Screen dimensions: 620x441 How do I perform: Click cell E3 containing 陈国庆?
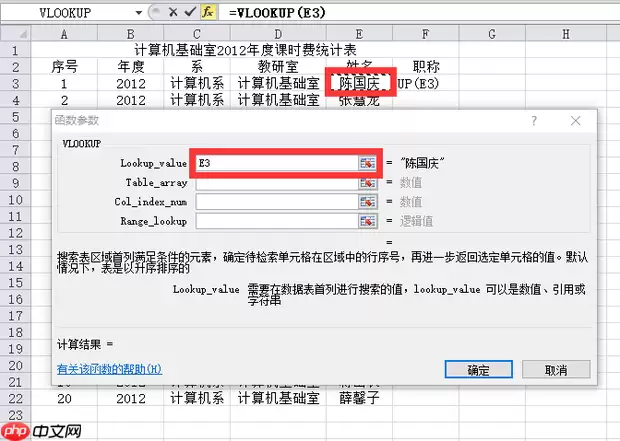[x=359, y=83]
